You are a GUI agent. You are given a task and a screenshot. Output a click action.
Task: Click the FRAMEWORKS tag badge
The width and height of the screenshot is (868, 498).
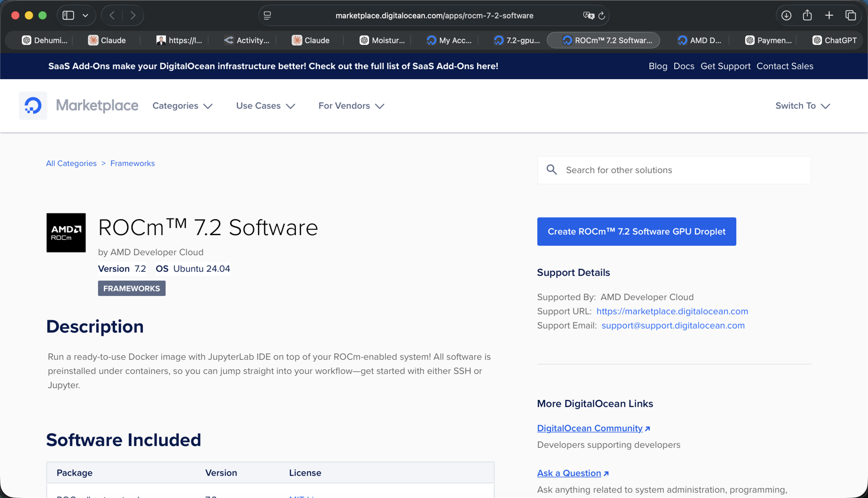click(132, 288)
